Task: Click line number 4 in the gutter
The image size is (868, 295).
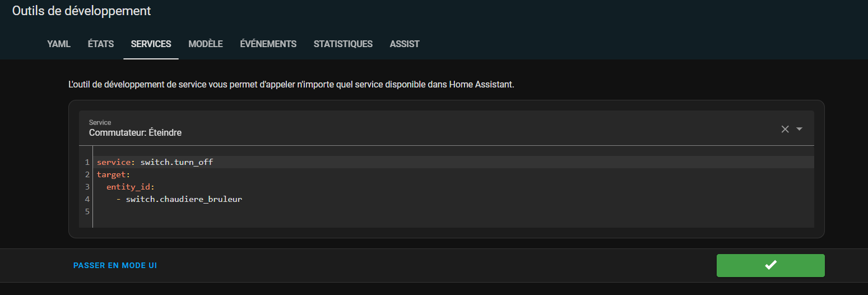Action: coord(87,199)
